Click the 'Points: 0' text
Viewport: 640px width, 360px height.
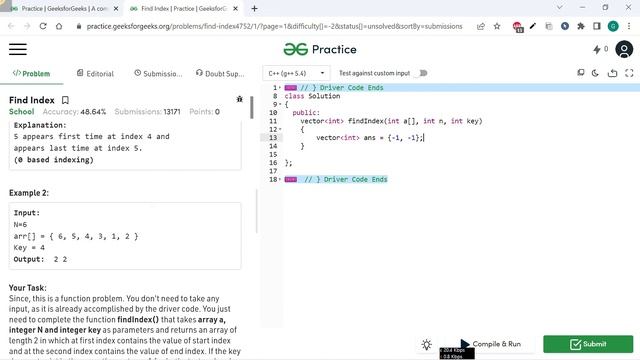204,112
